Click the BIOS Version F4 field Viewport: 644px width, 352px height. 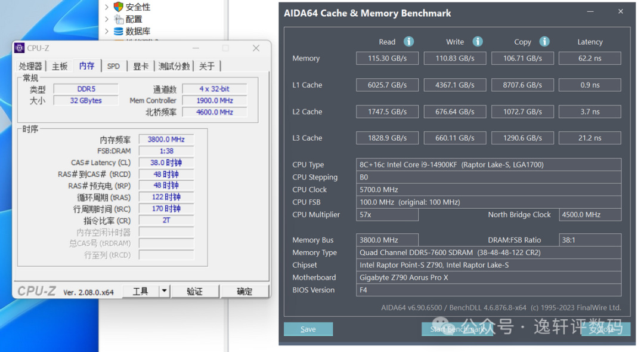click(x=489, y=290)
